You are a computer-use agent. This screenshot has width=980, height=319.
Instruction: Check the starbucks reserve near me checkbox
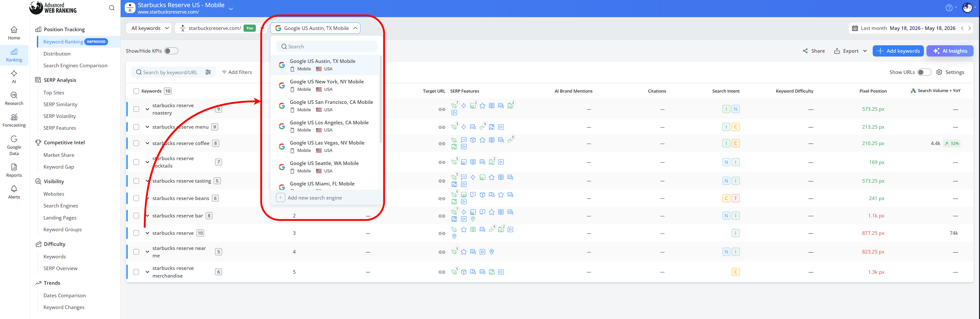point(136,252)
